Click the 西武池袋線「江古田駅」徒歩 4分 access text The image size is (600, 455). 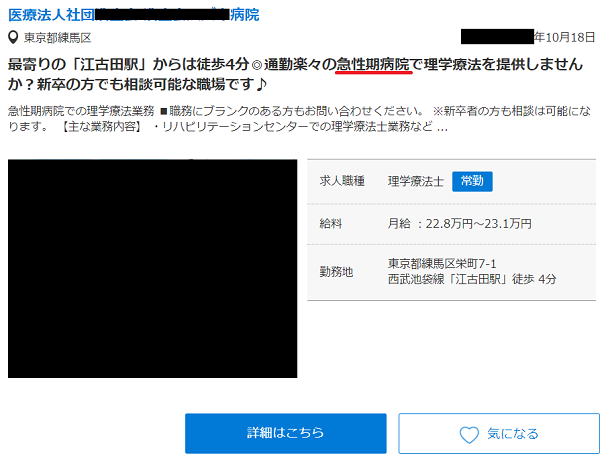[472, 279]
